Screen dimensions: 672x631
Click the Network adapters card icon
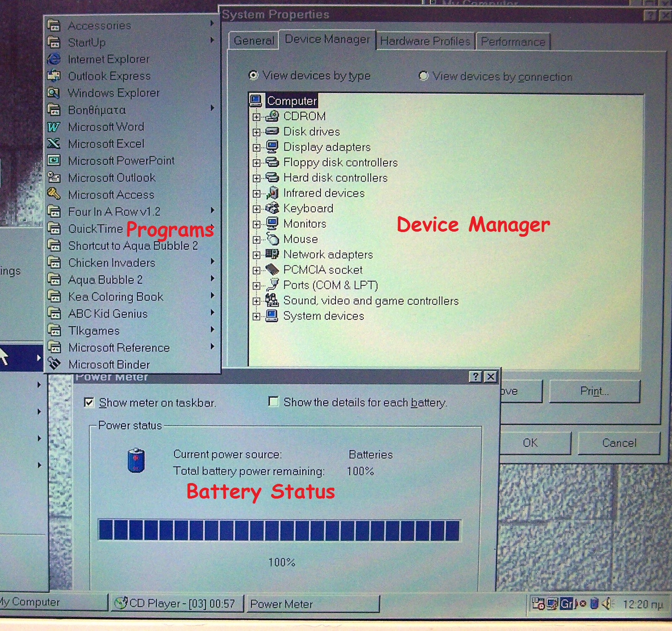[272, 254]
